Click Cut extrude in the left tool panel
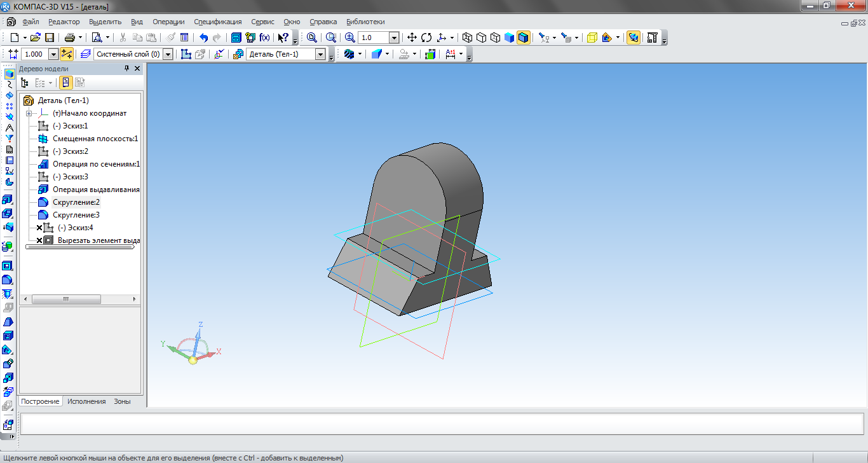 coord(9,212)
